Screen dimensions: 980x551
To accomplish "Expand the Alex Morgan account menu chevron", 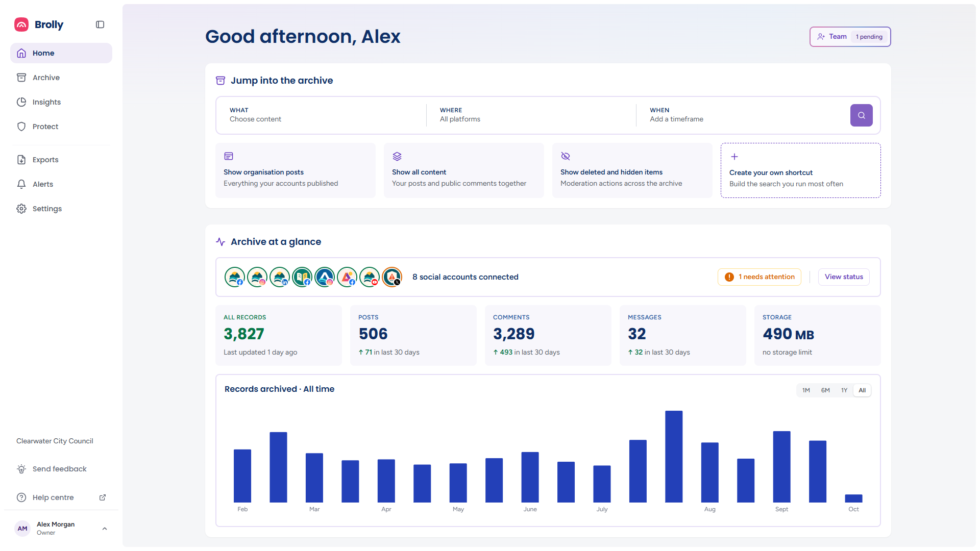I will [105, 529].
